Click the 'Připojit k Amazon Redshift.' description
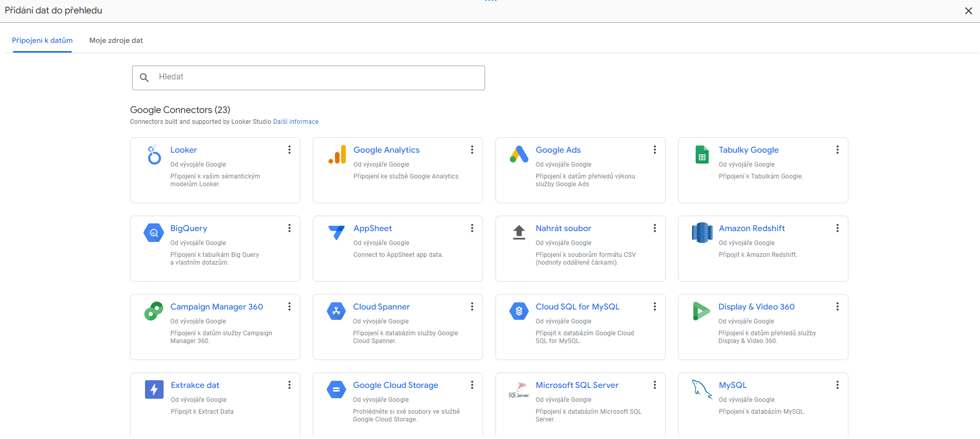The height and width of the screenshot is (439, 980). click(x=758, y=255)
